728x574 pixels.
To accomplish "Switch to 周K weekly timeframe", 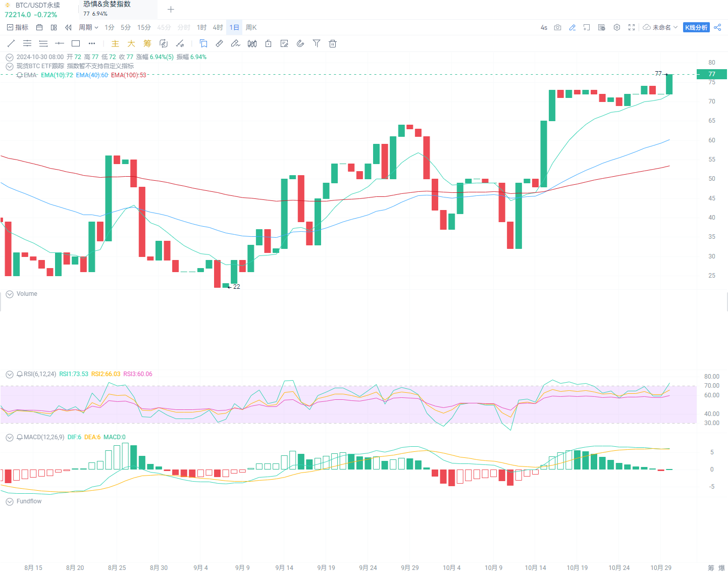I will (x=251, y=27).
